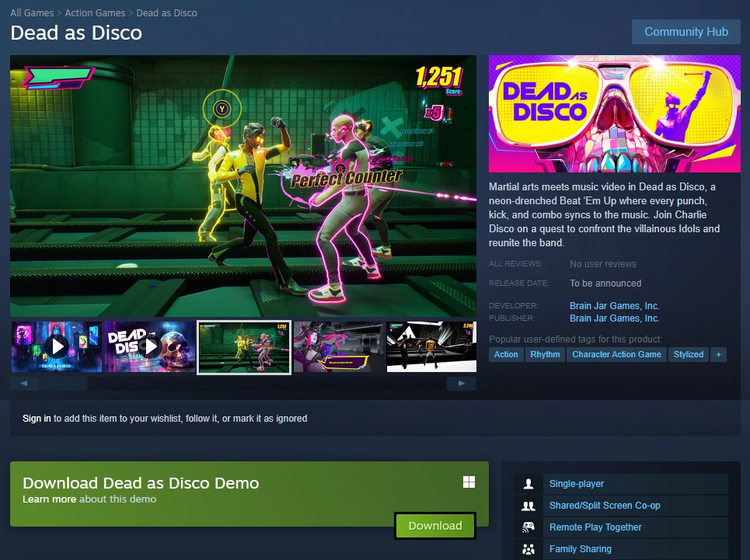The height and width of the screenshot is (560, 750).
Task: Go to All Games breadcrumb
Action: [32, 13]
